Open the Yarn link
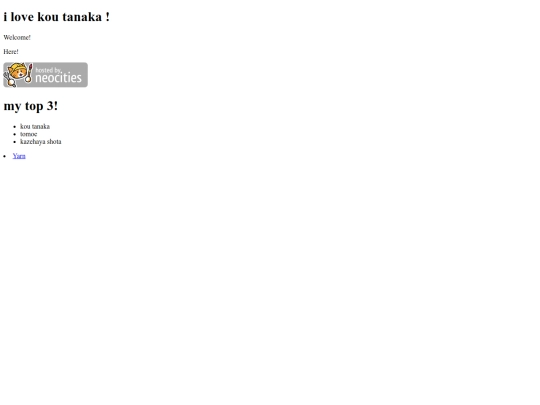This screenshot has height=405, width=540. click(x=19, y=156)
